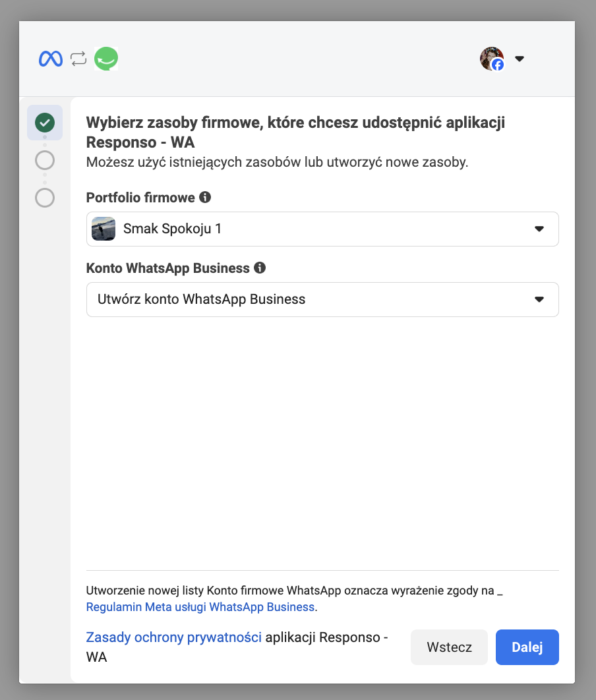Open Zasady ochrony prywatności link
The image size is (596, 700).
tap(174, 637)
